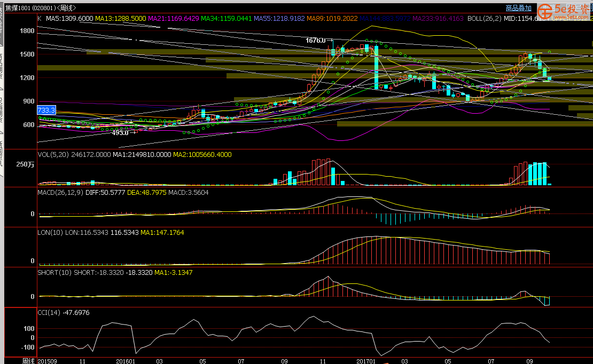
Task: Click the SHORT MA1:-3.1347 value
Action: click(174, 272)
